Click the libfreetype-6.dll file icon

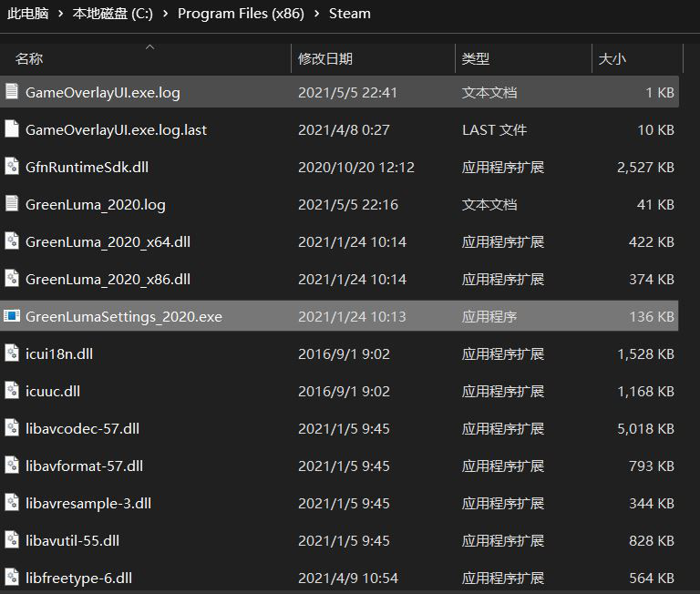[x=12, y=578]
